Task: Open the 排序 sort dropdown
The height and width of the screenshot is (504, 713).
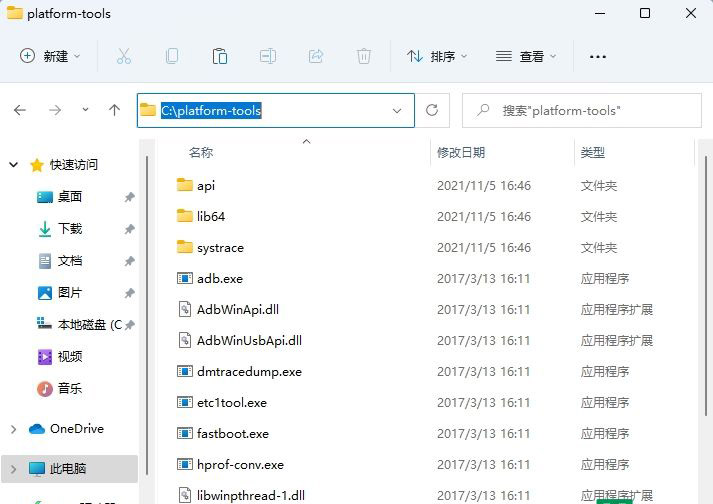Action: click(437, 56)
